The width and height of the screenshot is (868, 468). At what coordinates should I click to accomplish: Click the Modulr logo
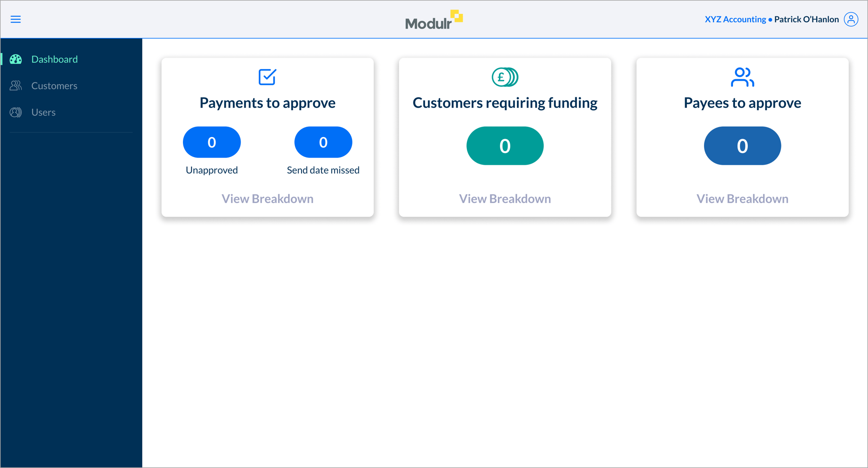click(434, 19)
